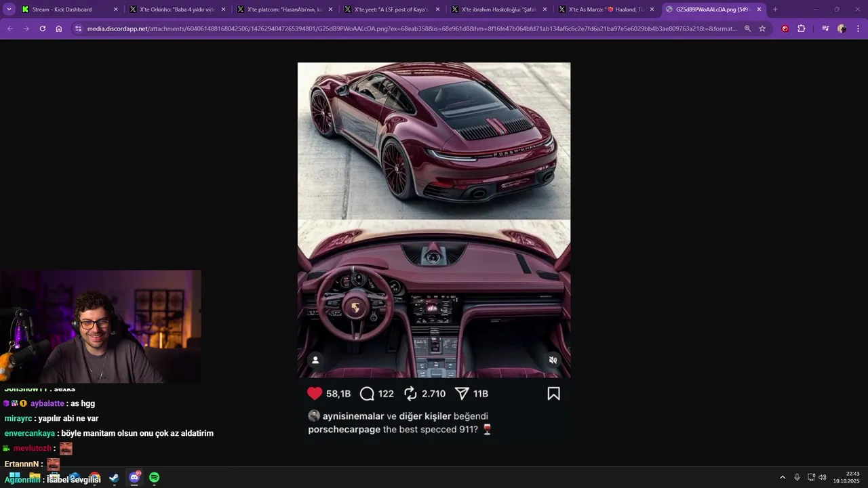Click the 58,1B like count
This screenshot has height=488, width=868.
point(338,394)
